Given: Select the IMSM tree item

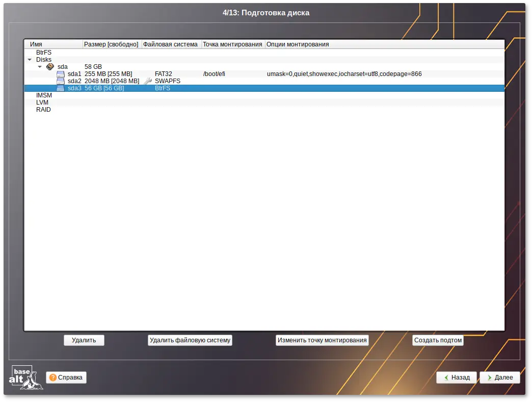Looking at the screenshot, I should 44,95.
